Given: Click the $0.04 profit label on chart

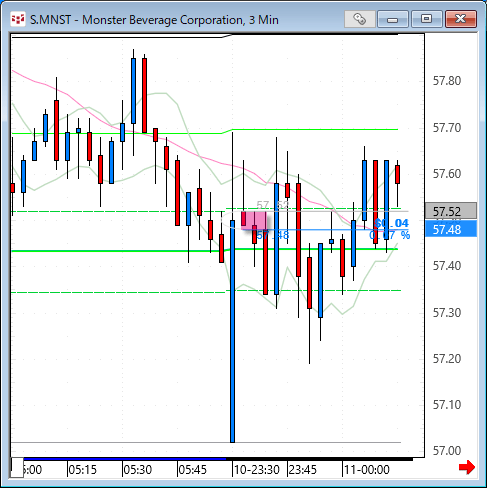Looking at the screenshot, I should (391, 223).
